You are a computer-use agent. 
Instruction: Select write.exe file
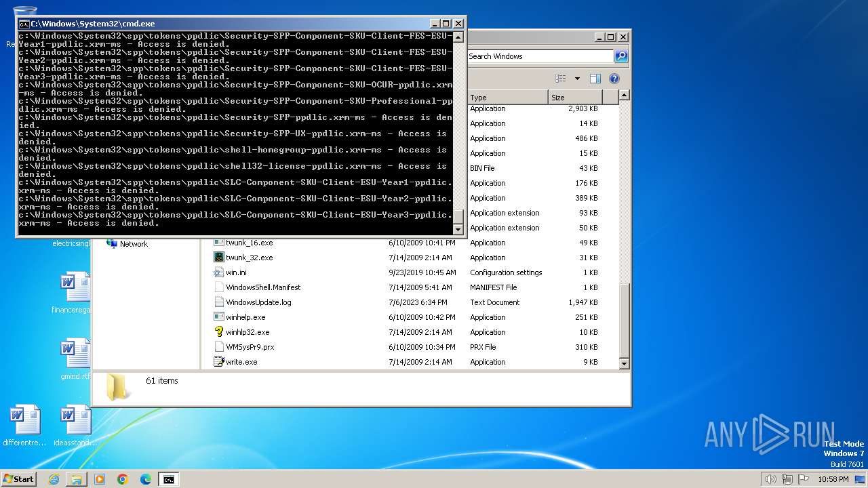(241, 362)
